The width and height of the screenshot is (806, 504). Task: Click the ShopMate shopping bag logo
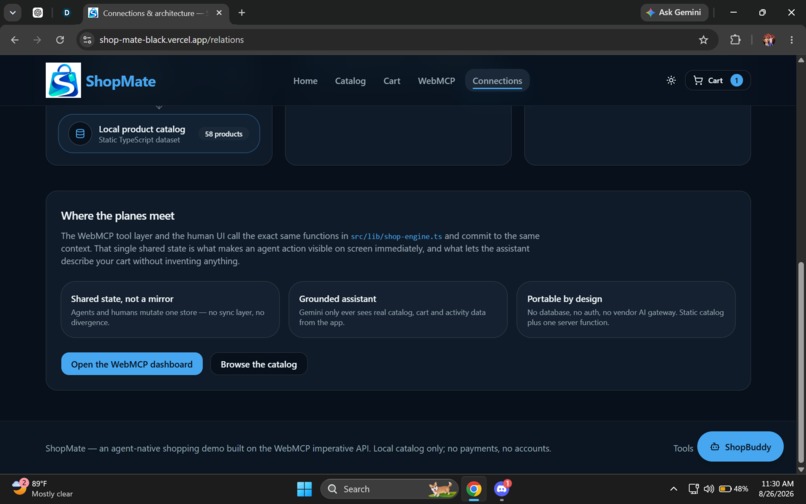(63, 80)
